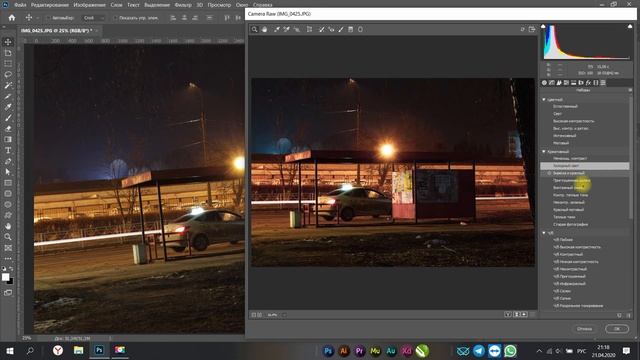Toggle shadow clipping warning on histogram
The height and width of the screenshot is (360, 640).
point(543,27)
